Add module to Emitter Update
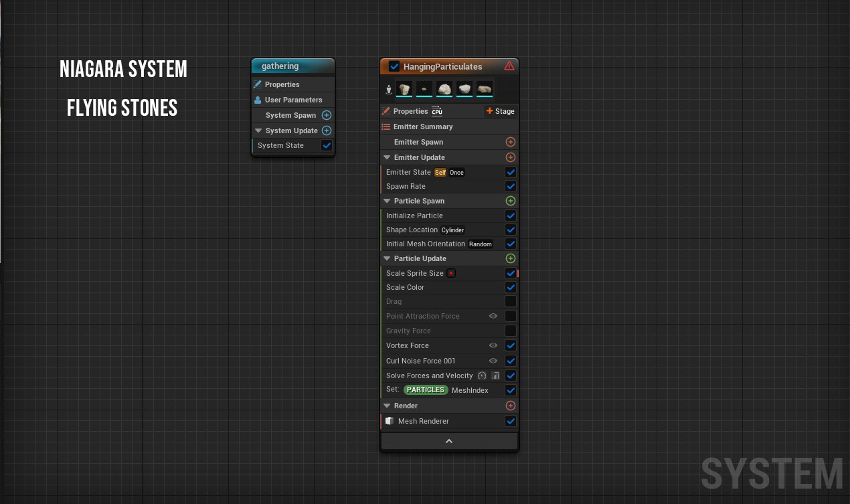This screenshot has height=504, width=850. pyautogui.click(x=511, y=157)
